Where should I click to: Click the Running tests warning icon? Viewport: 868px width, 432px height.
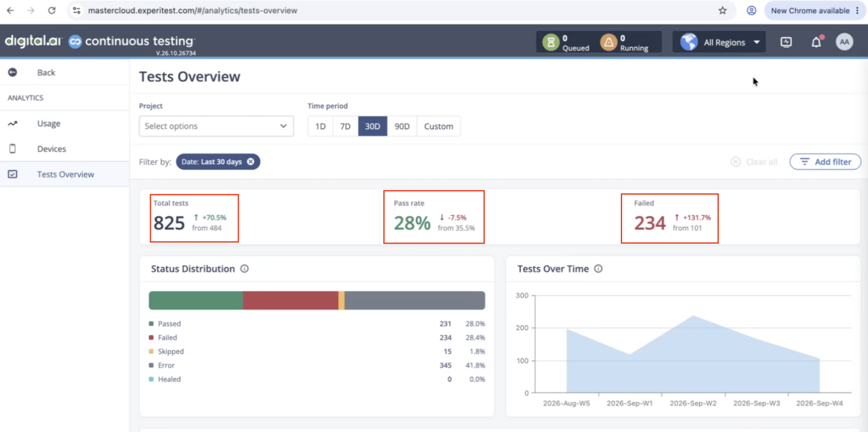[609, 42]
